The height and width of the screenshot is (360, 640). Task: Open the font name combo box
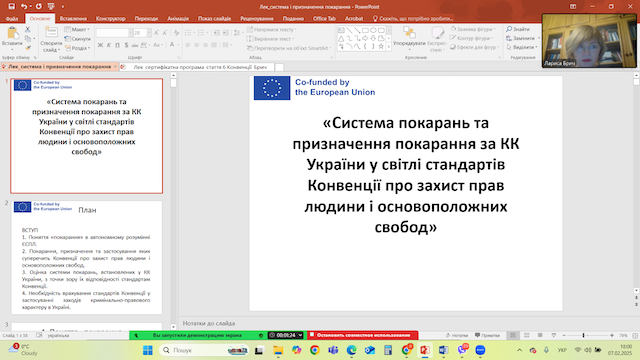[115, 33]
